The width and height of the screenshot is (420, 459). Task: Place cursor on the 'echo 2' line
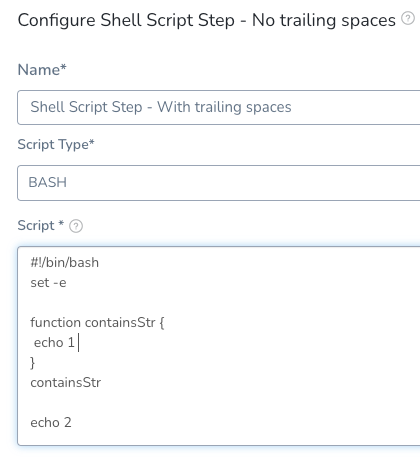(x=51, y=422)
